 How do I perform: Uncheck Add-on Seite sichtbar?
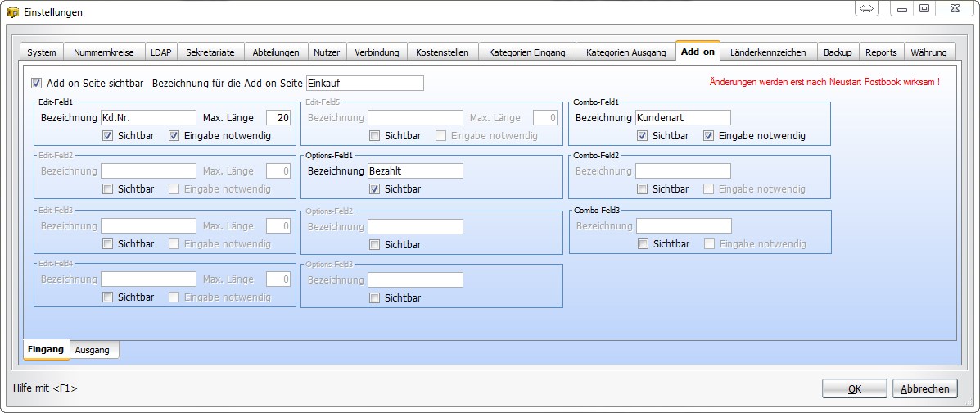point(37,84)
